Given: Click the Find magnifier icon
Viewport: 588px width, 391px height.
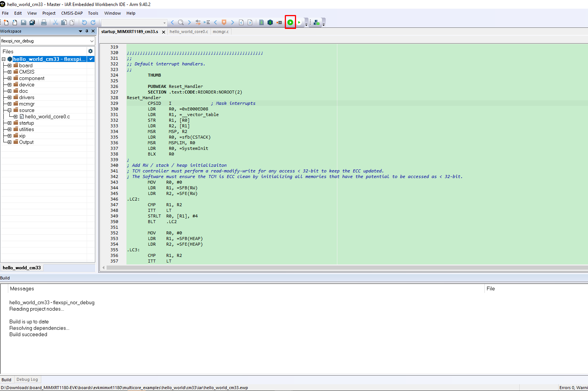Looking at the screenshot, I should (181, 23).
